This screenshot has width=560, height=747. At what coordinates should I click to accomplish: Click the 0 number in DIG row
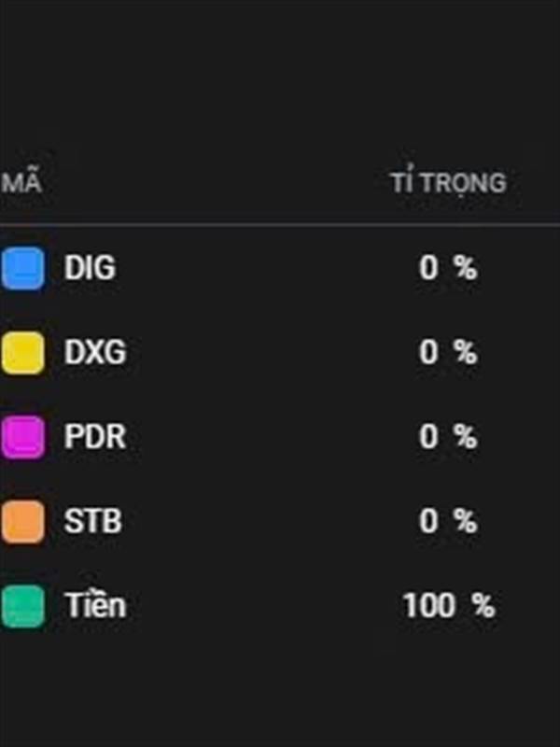tap(428, 268)
